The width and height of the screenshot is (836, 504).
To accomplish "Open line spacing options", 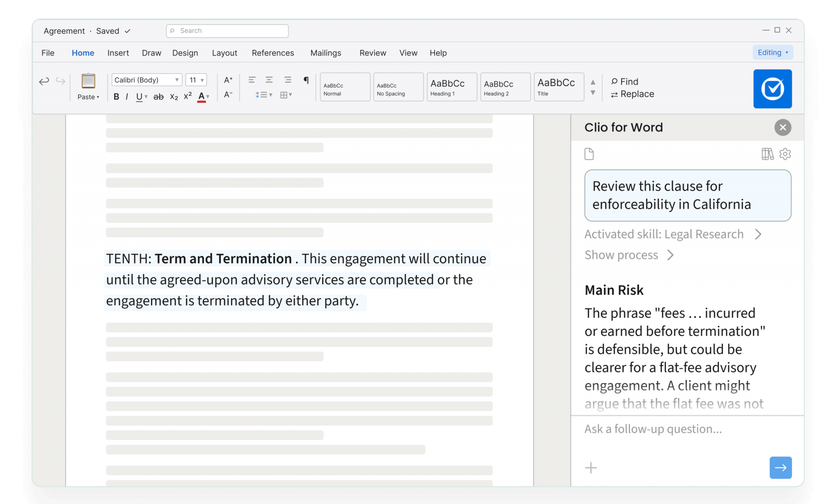I will point(263,95).
